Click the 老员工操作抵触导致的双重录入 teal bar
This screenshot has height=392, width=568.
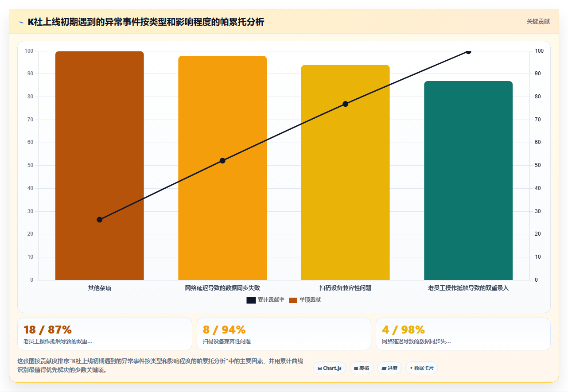pyautogui.click(x=468, y=180)
